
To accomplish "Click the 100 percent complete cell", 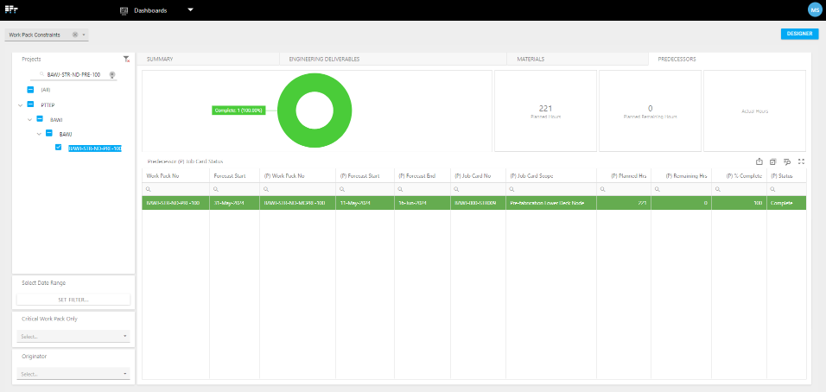I will click(739, 203).
